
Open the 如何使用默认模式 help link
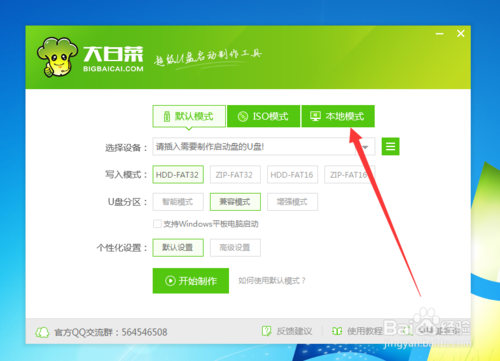pos(272,281)
